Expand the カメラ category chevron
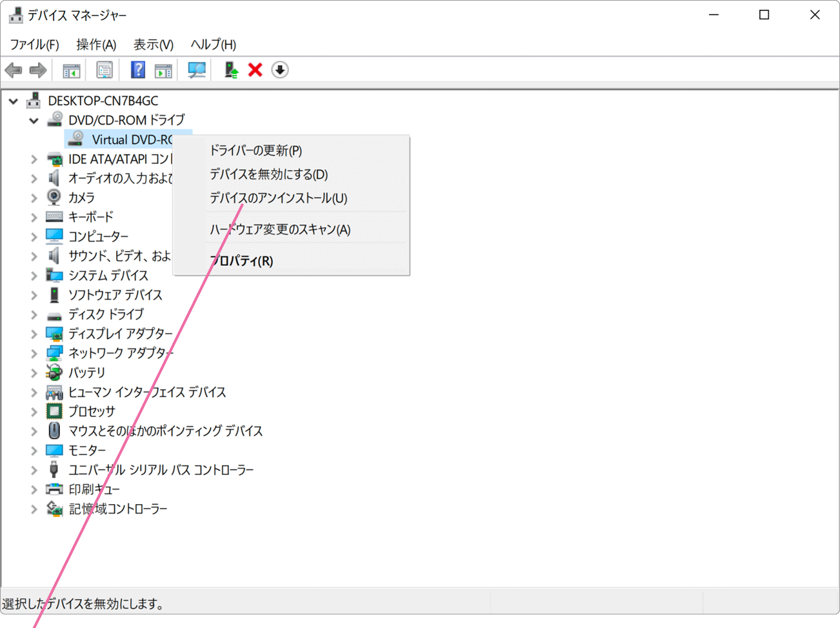The height and width of the screenshot is (628, 840). tap(34, 198)
